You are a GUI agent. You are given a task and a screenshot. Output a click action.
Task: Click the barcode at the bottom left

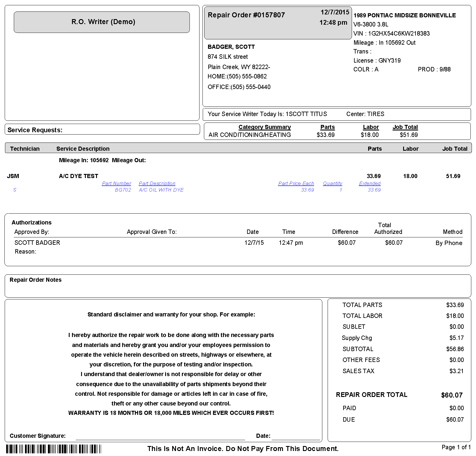[x=53, y=449]
